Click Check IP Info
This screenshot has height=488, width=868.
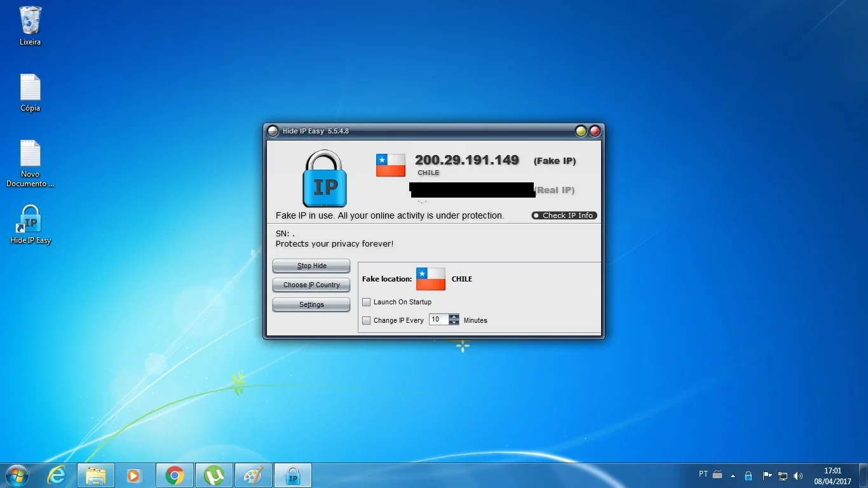point(564,215)
